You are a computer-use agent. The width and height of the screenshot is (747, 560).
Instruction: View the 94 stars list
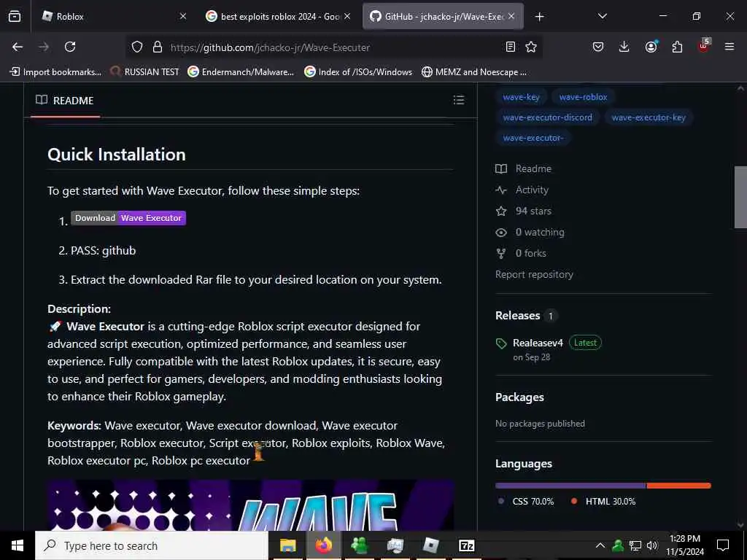click(x=524, y=211)
